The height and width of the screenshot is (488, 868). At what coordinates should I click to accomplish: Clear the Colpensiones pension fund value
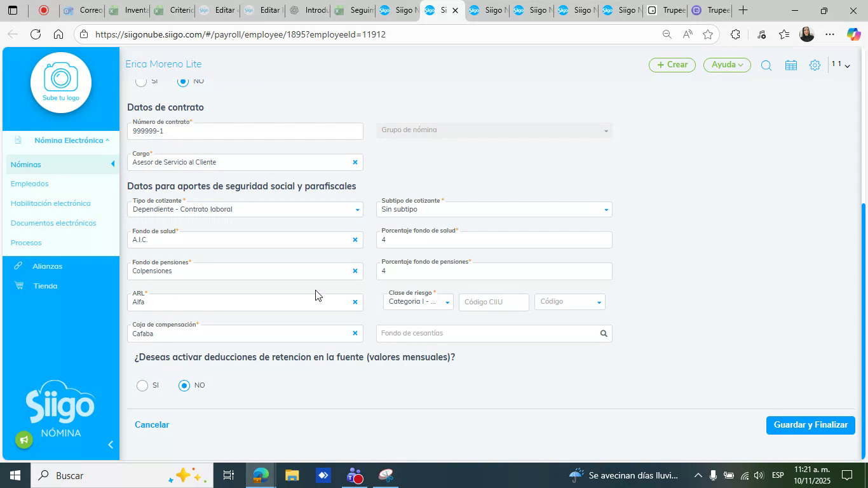click(355, 271)
